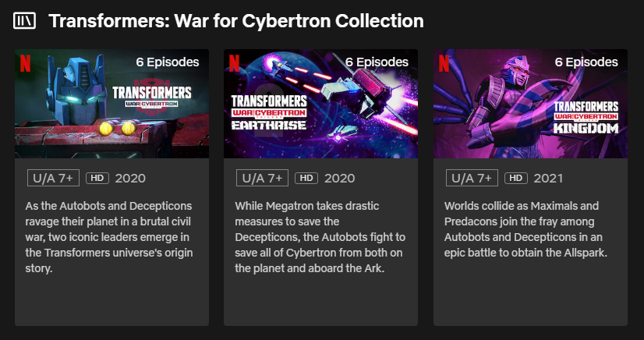Image resolution: width=644 pixels, height=340 pixels.
Task: Click Netflix N logo on Earthrise thumbnail
Action: 235,63
